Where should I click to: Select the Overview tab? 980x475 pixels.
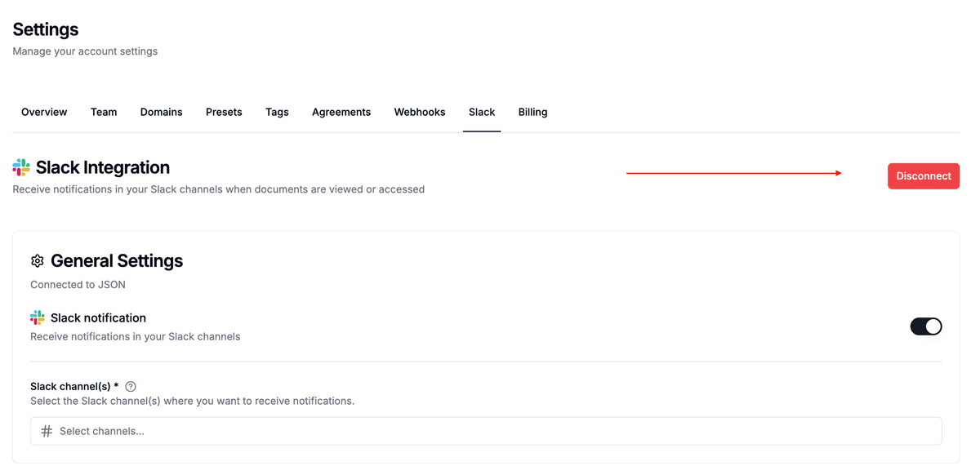click(x=44, y=112)
